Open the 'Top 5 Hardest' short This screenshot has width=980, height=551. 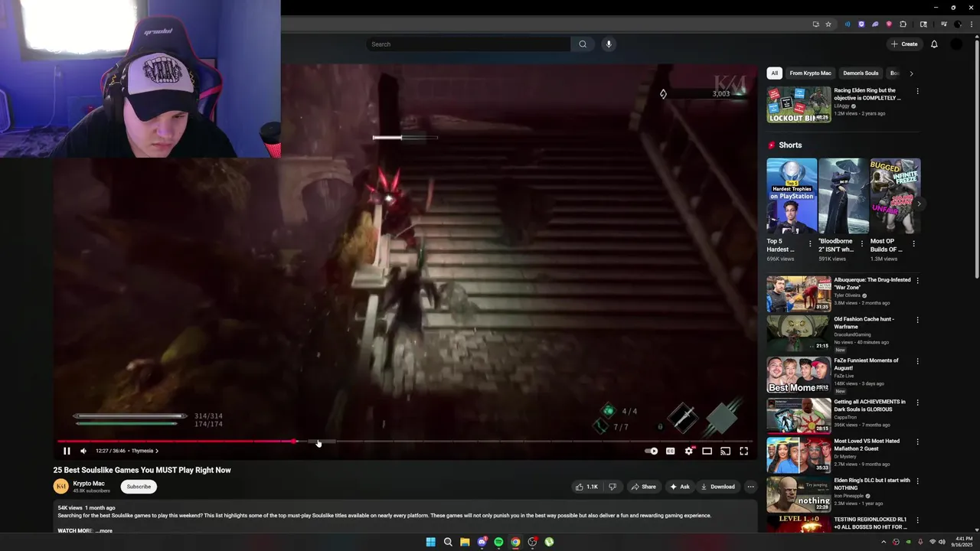coord(792,196)
